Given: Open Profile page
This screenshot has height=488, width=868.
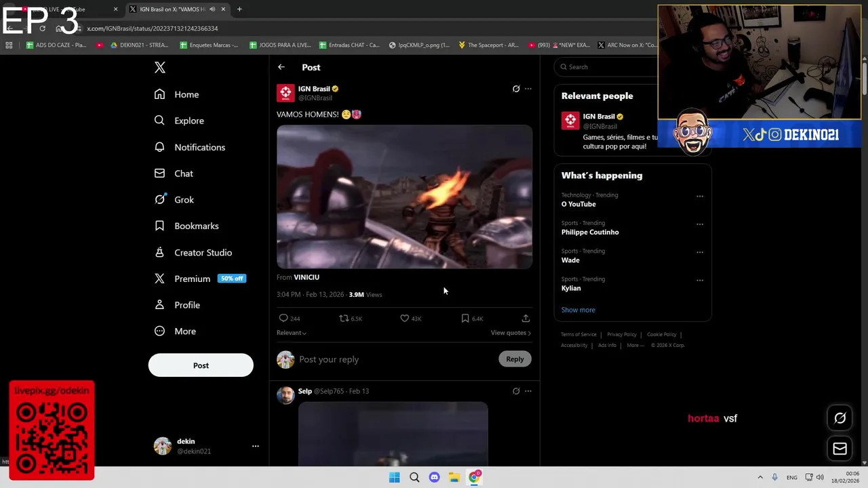Looking at the screenshot, I should pyautogui.click(x=177, y=305).
